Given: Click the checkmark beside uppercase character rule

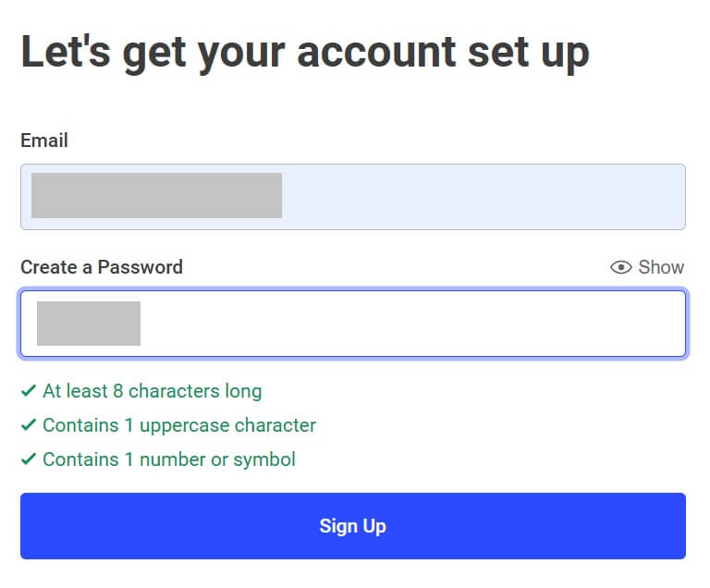Looking at the screenshot, I should click(29, 425).
